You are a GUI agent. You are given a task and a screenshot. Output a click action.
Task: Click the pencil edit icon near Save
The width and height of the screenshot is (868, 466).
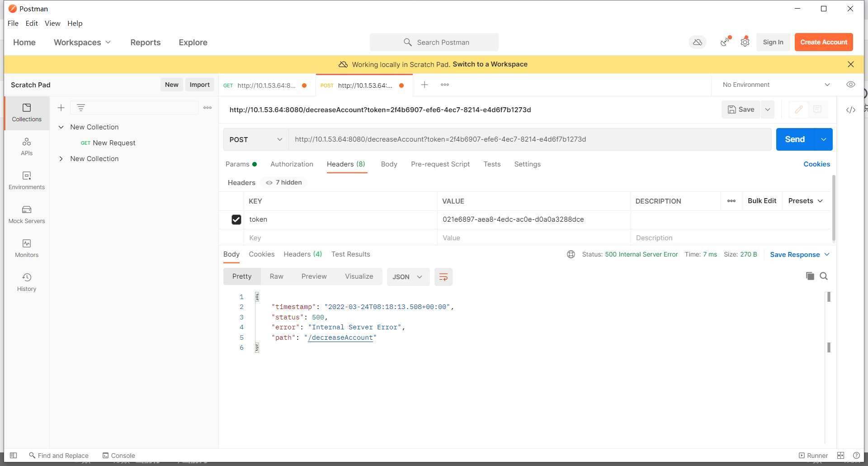tap(799, 109)
